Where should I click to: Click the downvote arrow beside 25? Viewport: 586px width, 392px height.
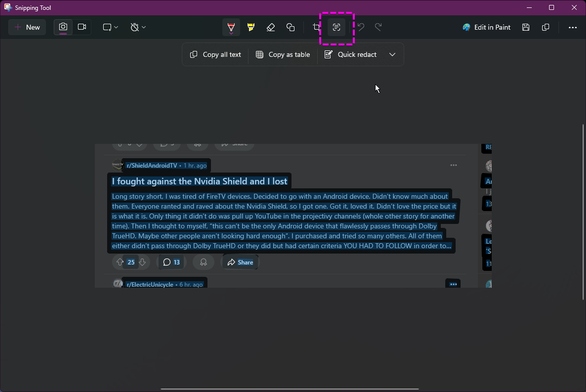(x=142, y=262)
